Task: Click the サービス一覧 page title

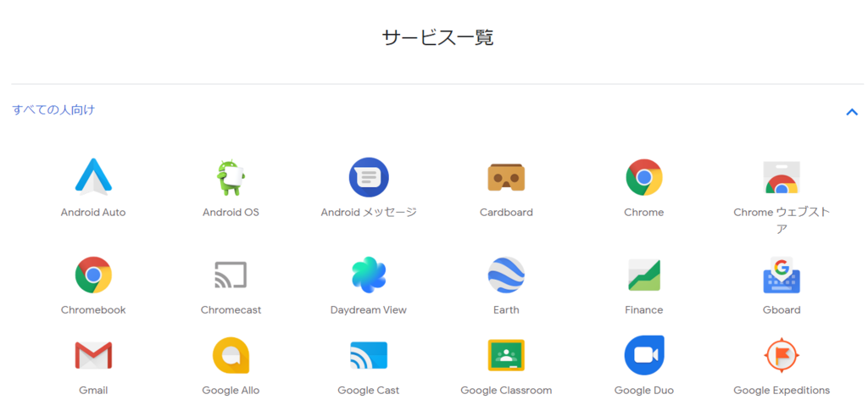Action: click(x=437, y=37)
